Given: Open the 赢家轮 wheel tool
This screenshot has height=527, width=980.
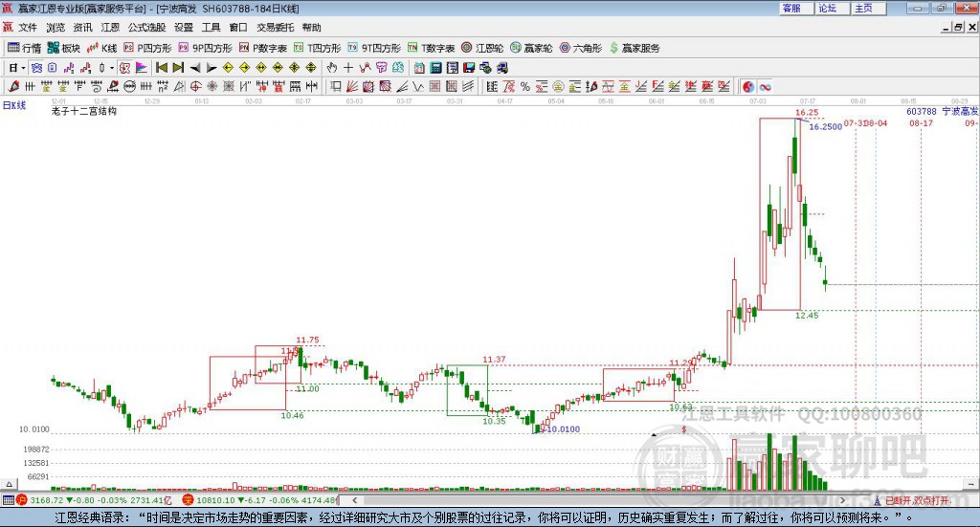Looking at the screenshot, I should tap(531, 48).
